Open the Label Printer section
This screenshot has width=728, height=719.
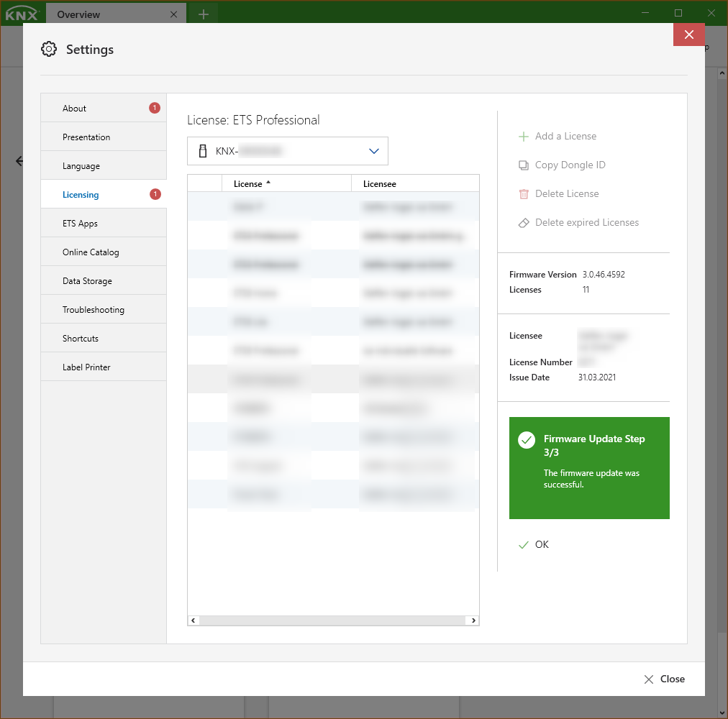[104, 367]
